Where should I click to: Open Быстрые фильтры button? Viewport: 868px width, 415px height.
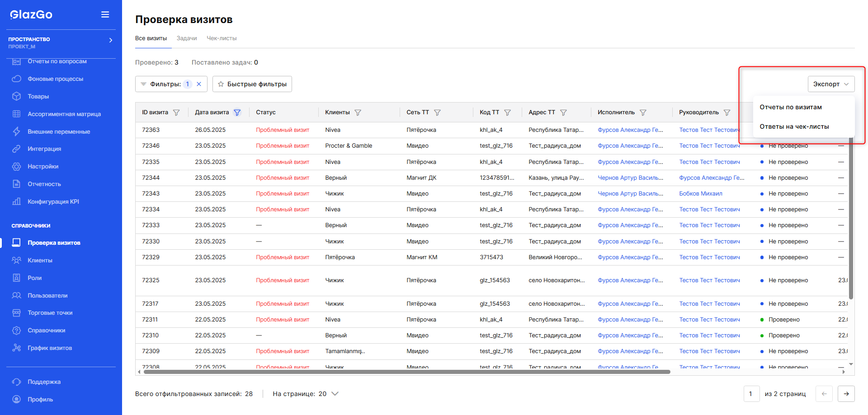tap(252, 84)
